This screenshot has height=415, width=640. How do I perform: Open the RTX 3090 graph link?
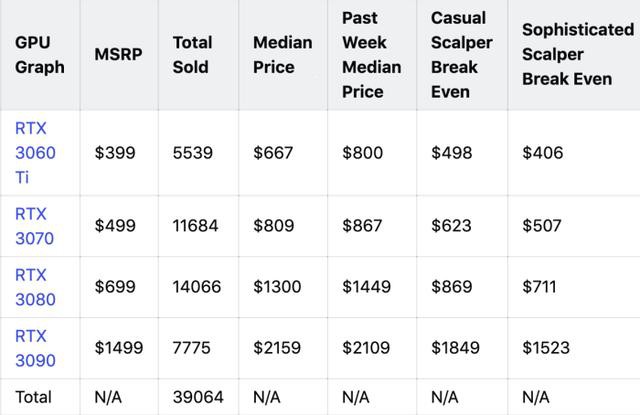tap(35, 348)
